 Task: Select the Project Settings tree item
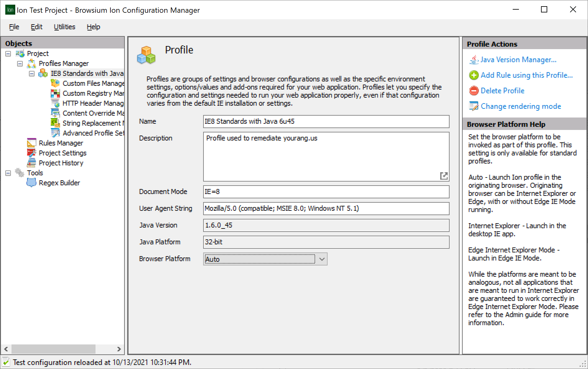(x=63, y=153)
